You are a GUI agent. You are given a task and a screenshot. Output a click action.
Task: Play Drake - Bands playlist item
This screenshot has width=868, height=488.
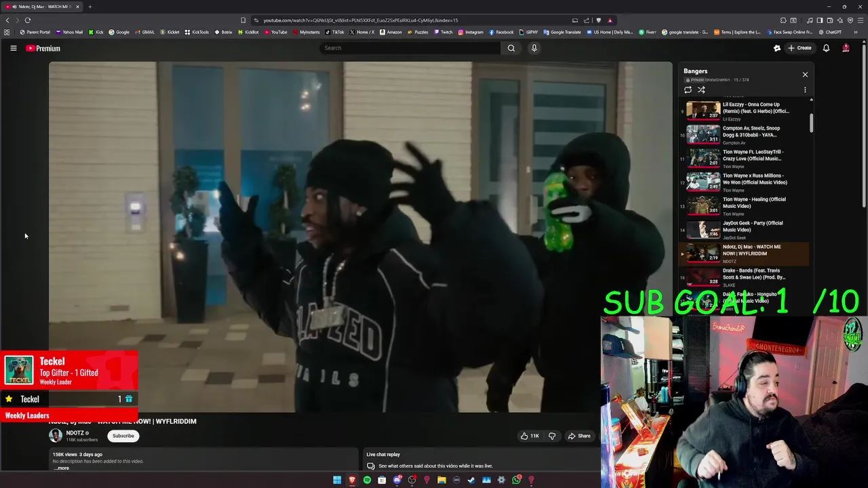click(744, 277)
